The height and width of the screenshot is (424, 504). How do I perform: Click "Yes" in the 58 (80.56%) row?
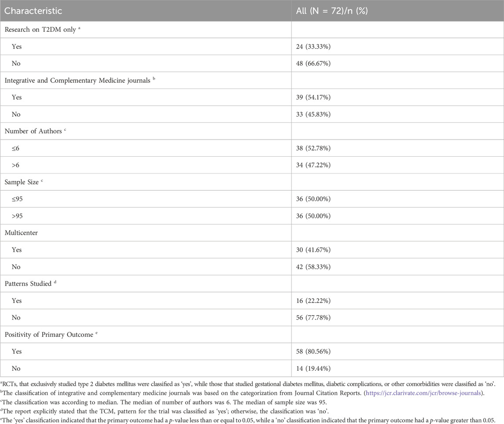(17, 351)
